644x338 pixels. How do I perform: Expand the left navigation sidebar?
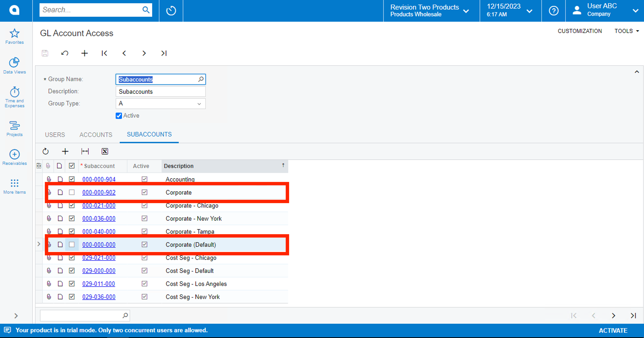tap(16, 316)
